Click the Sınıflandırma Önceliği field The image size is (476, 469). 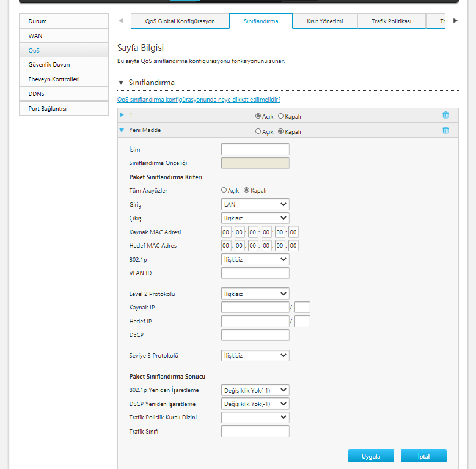pyautogui.click(x=255, y=163)
